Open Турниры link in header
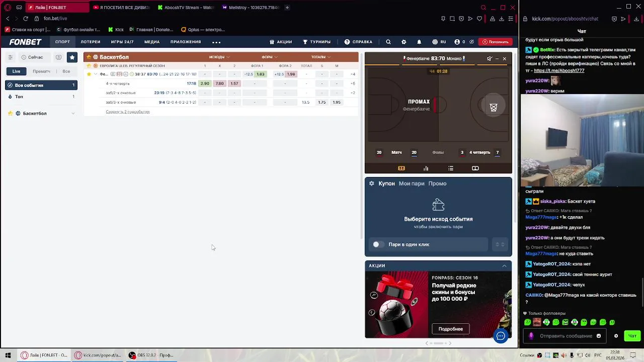Image resolution: width=644 pixels, height=362 pixels. pos(316,42)
